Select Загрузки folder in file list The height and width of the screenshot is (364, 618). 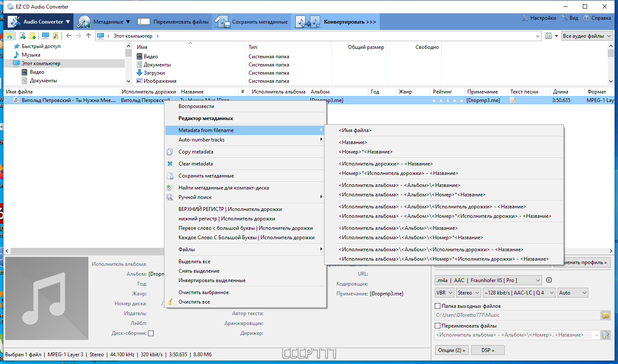point(154,73)
